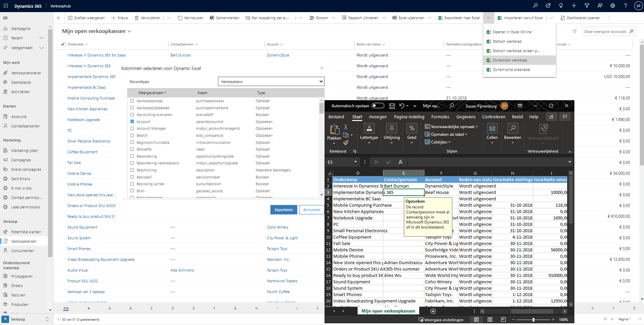Screen dimensions: 644x325
Task: Click Importeren vanuit Excel button
Action: [x=520, y=18]
